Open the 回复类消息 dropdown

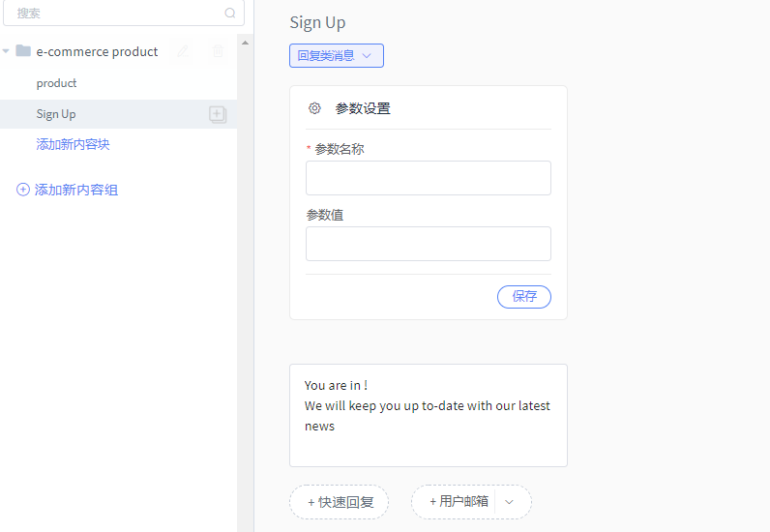click(337, 55)
